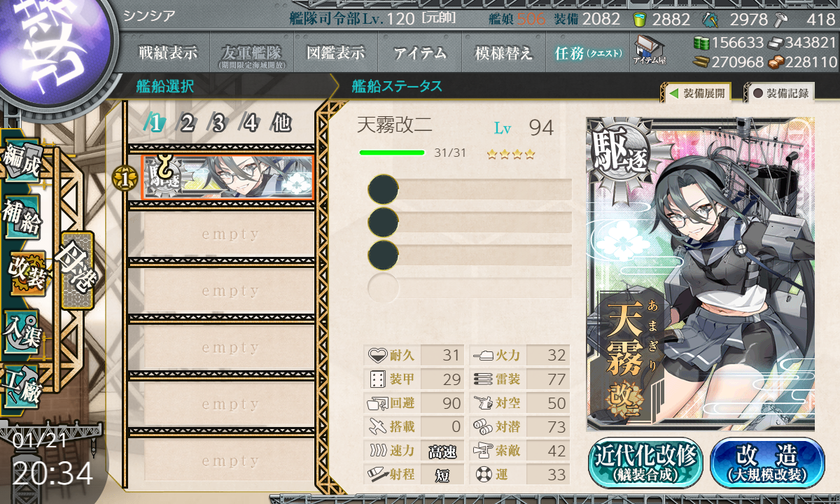Switch to the 他 other ships tab
Viewport: 840px width, 504px height.
[281, 124]
